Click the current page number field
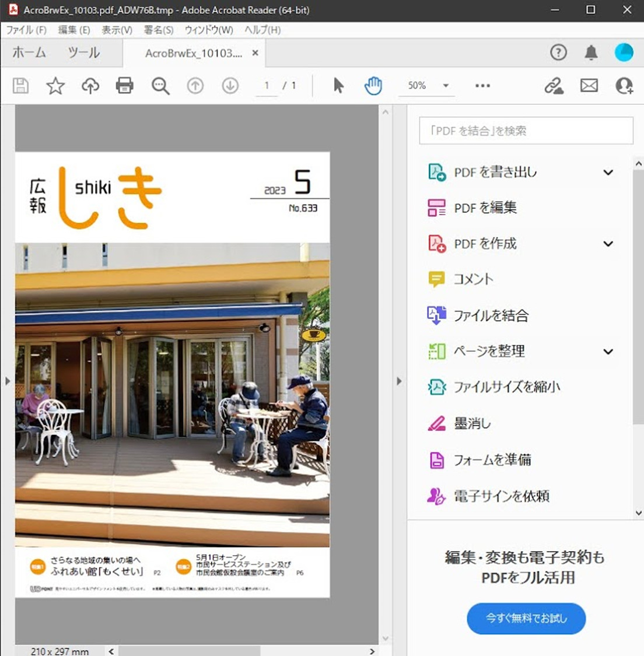This screenshot has width=644, height=656. point(267,86)
